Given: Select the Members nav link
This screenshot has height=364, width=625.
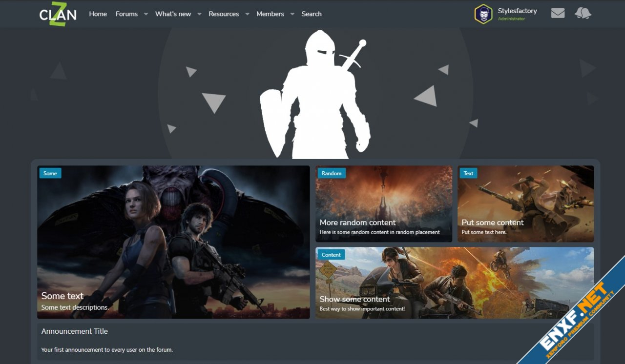Looking at the screenshot, I should click(270, 14).
